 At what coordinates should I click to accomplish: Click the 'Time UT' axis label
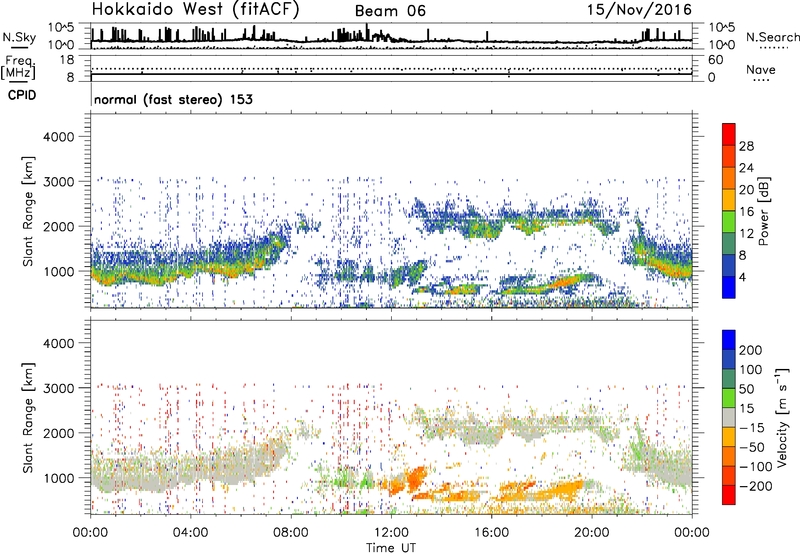391,548
